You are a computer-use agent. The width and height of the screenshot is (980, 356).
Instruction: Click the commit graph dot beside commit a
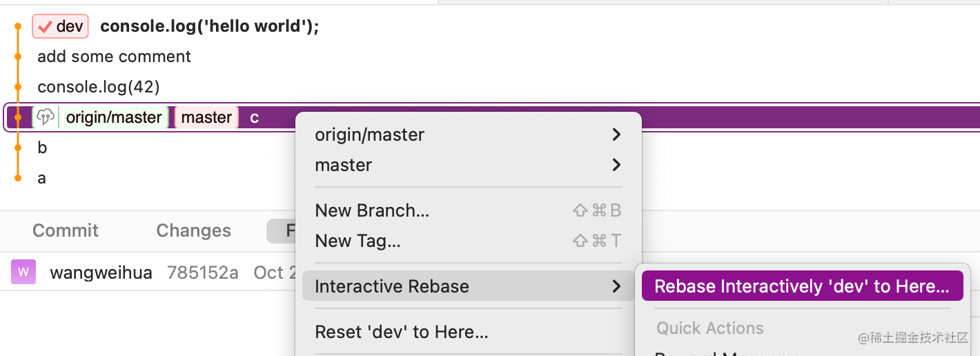pos(18,178)
